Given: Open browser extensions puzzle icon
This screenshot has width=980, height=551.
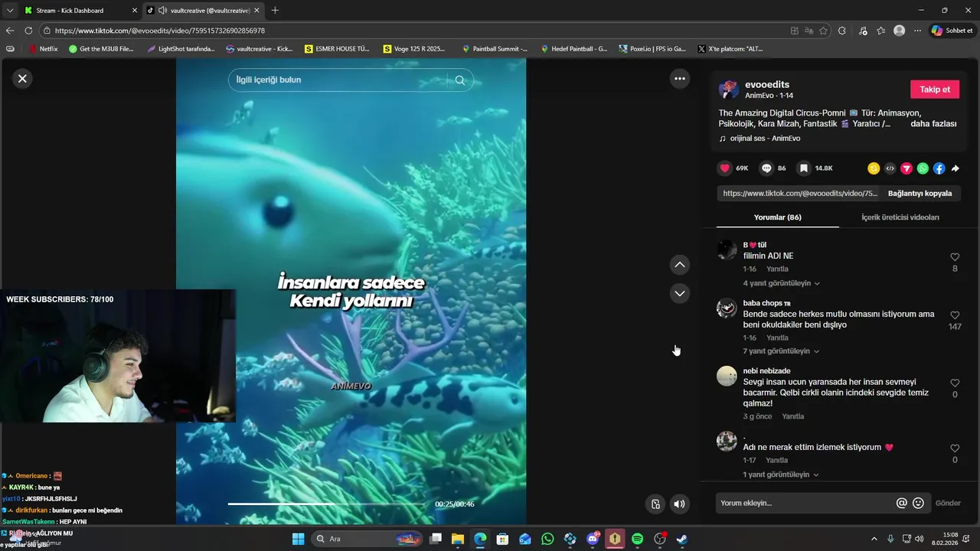Looking at the screenshot, I should (x=842, y=31).
